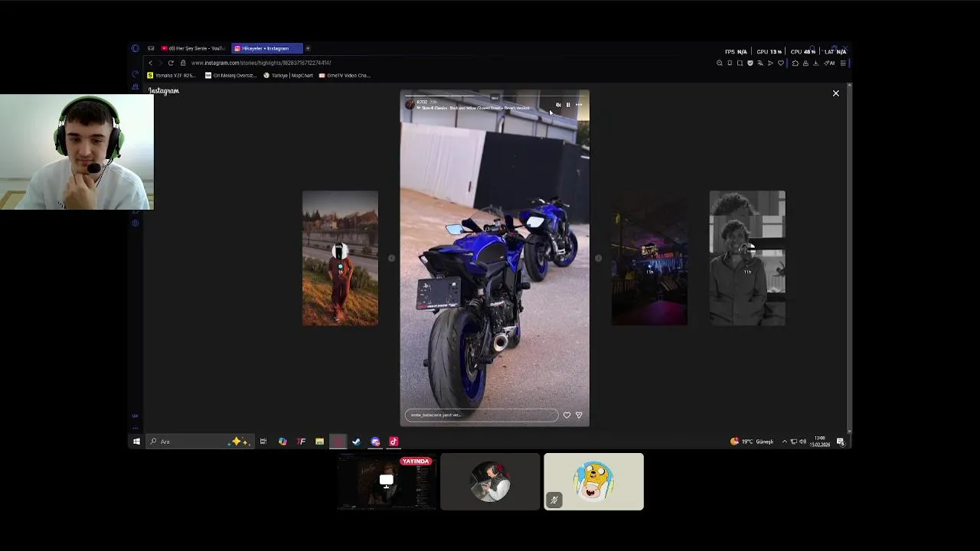This screenshot has width=980, height=551.
Task: Click the story progress bar at top
Action: click(x=495, y=96)
